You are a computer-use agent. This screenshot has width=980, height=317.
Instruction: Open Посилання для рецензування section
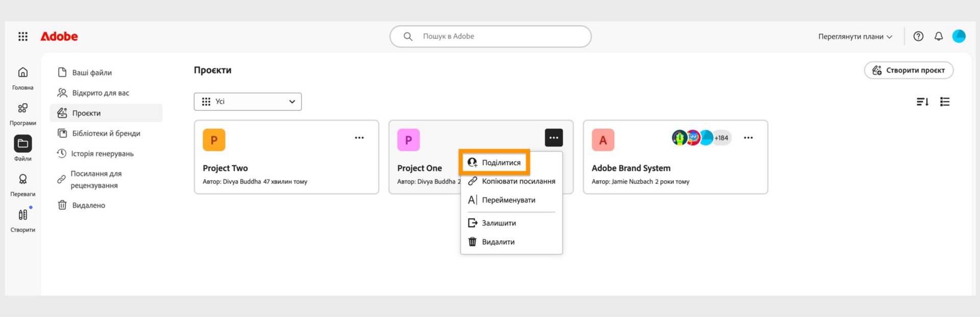click(106, 179)
